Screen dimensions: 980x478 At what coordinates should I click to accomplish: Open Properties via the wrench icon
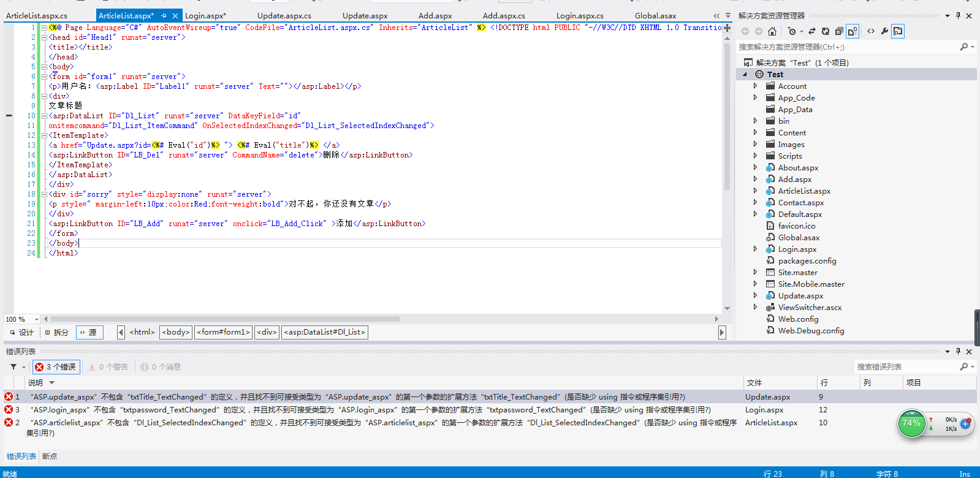tap(884, 31)
